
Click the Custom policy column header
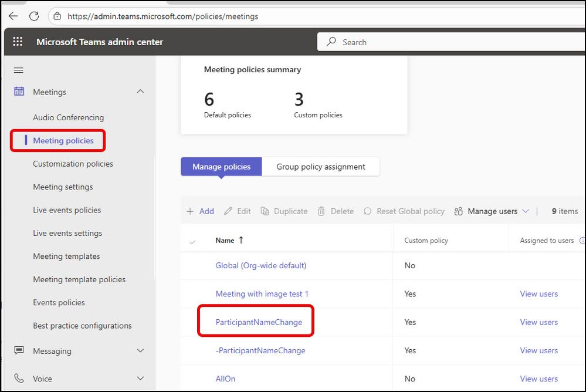pyautogui.click(x=426, y=241)
